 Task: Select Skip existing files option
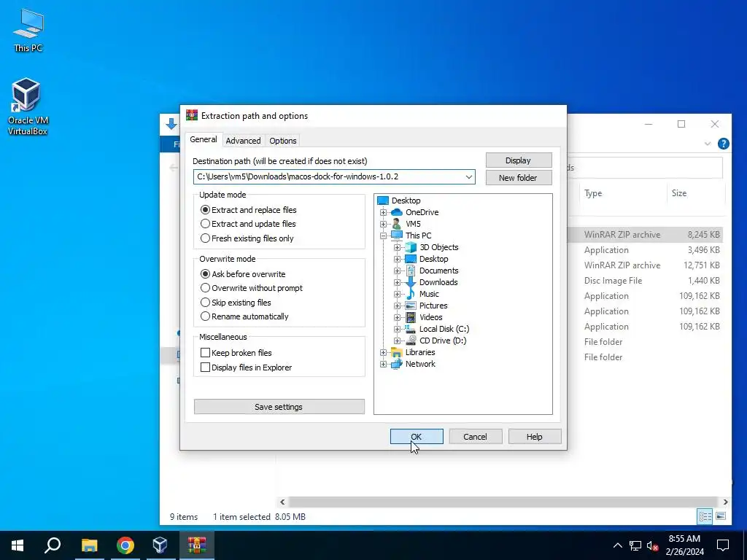[x=236, y=303]
